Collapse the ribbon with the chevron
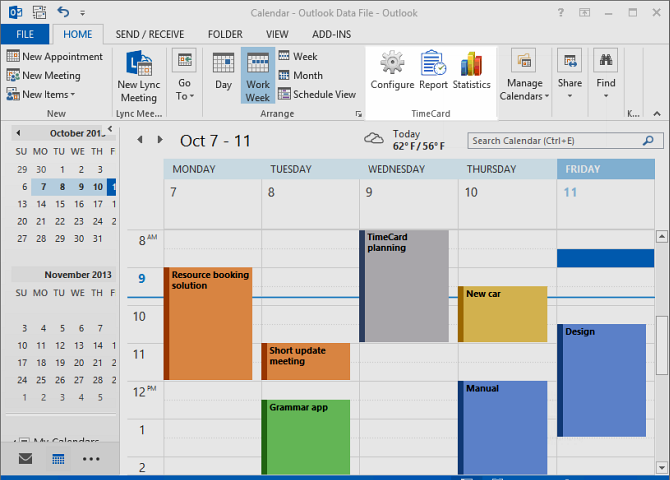Viewport: 670px width, 480px height. (x=657, y=114)
